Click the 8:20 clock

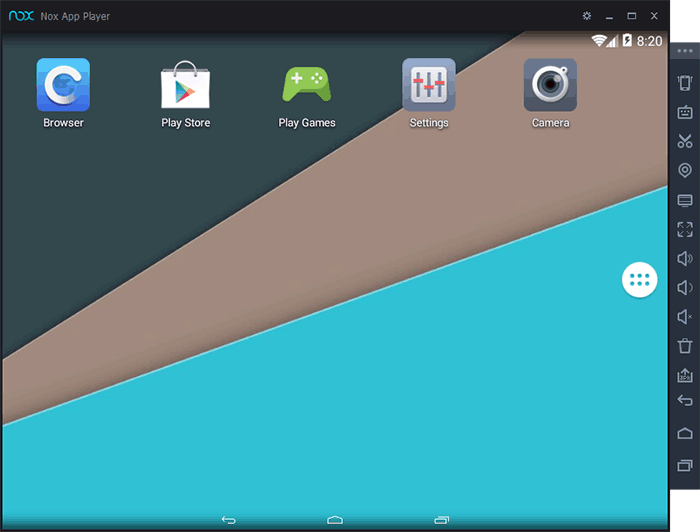coord(650,41)
